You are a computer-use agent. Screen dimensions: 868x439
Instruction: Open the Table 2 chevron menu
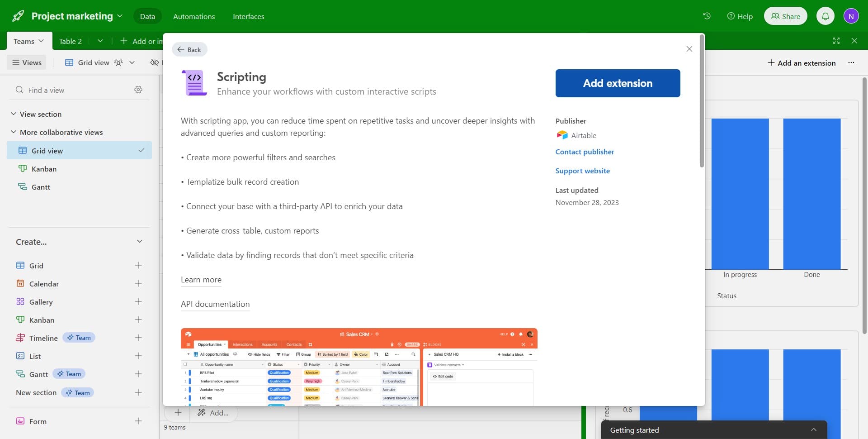[x=100, y=41]
